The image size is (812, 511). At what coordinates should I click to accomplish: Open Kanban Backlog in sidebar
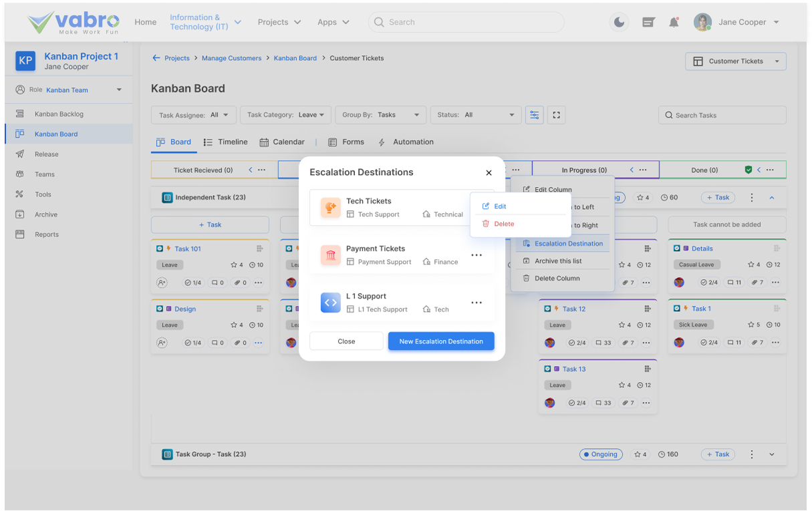(x=59, y=114)
